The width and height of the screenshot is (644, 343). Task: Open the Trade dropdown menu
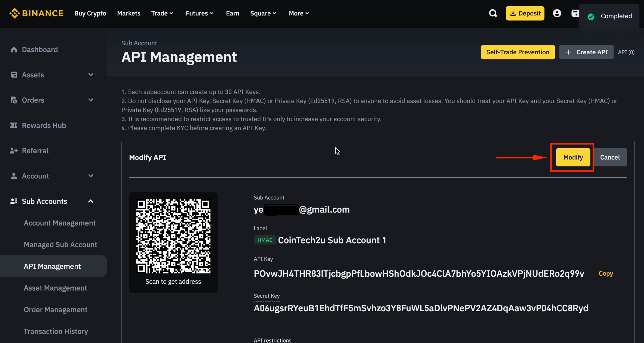click(162, 13)
